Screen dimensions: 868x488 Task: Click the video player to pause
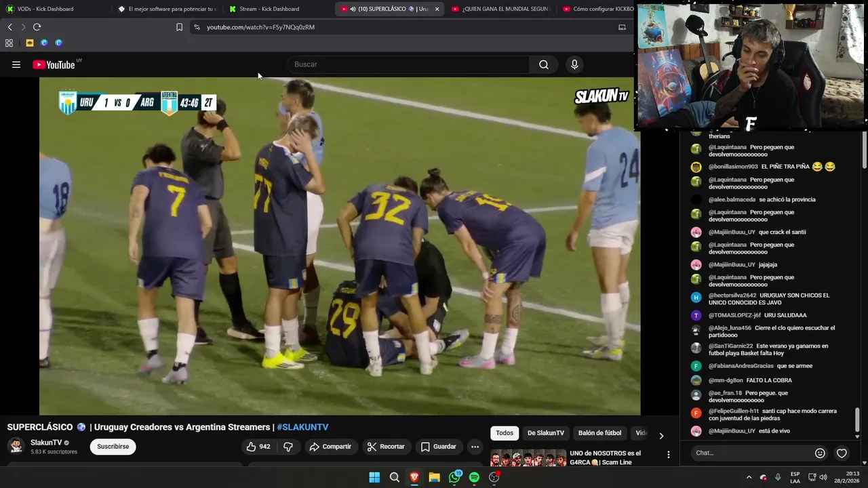coord(339,245)
